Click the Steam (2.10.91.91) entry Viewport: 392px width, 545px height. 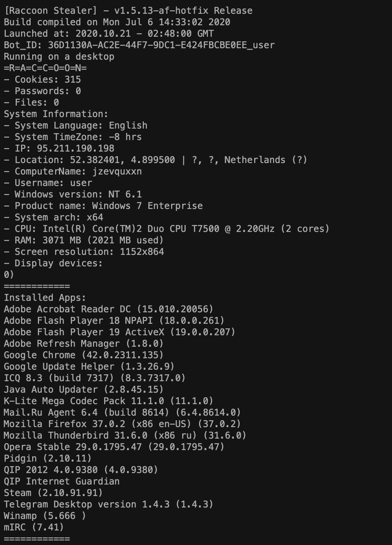pyautogui.click(x=53, y=493)
